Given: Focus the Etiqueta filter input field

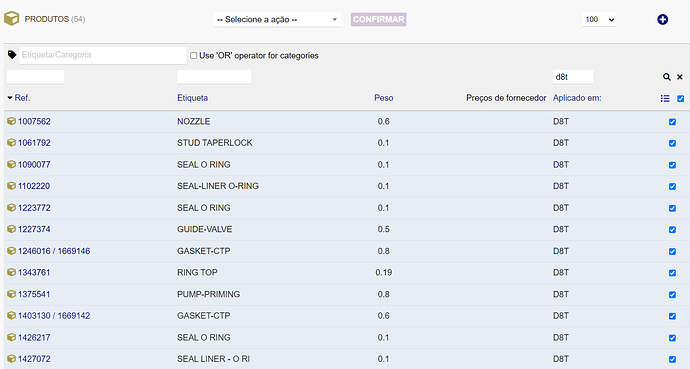Looking at the screenshot, I should click(x=214, y=77).
